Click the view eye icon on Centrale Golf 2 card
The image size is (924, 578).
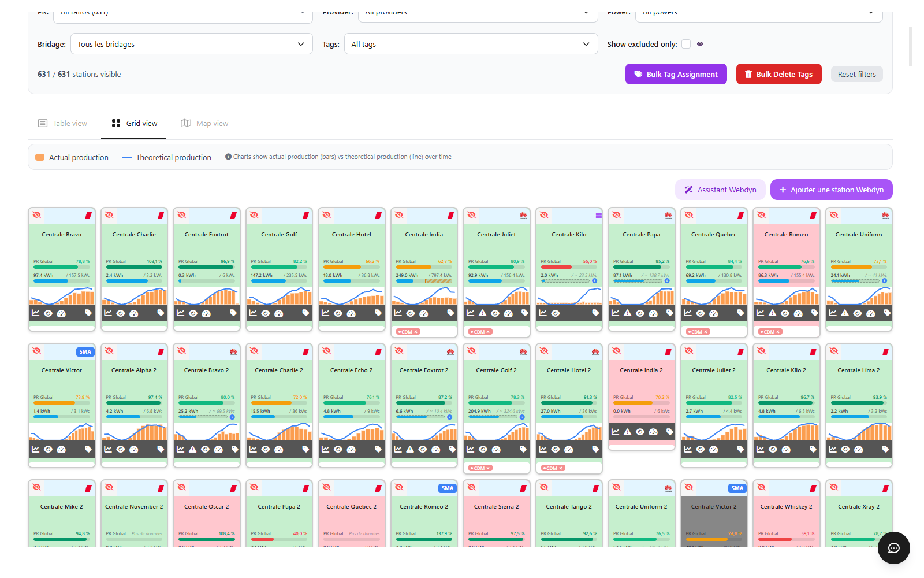pyautogui.click(x=483, y=450)
